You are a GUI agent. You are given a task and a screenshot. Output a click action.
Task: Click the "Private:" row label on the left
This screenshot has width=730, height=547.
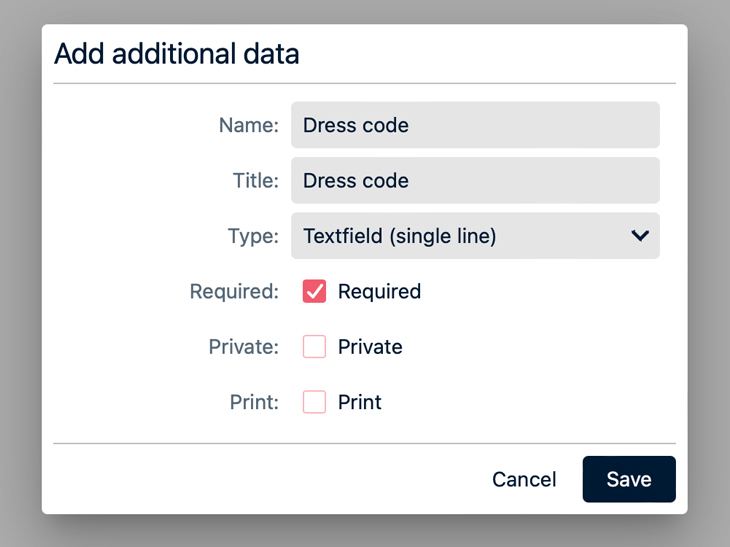click(x=243, y=347)
